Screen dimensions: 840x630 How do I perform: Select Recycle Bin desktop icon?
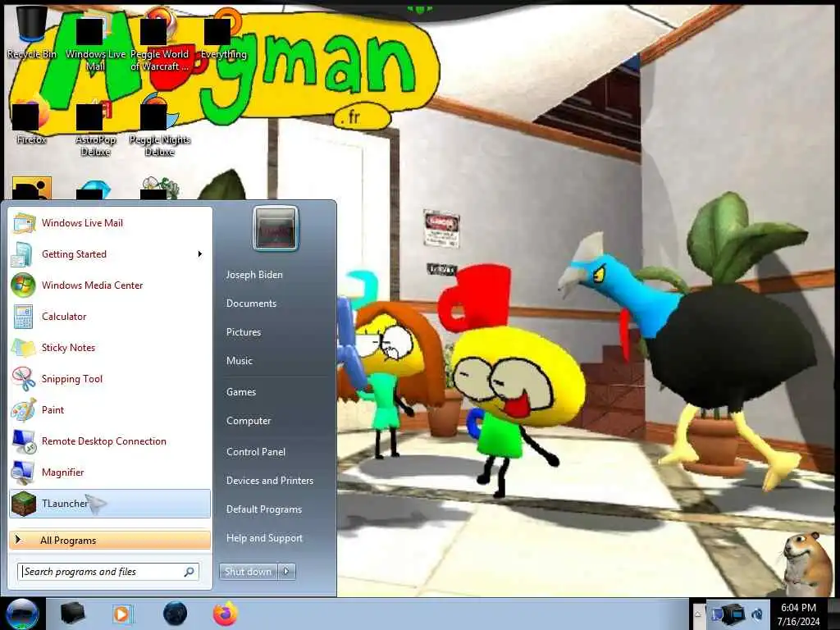click(32, 33)
